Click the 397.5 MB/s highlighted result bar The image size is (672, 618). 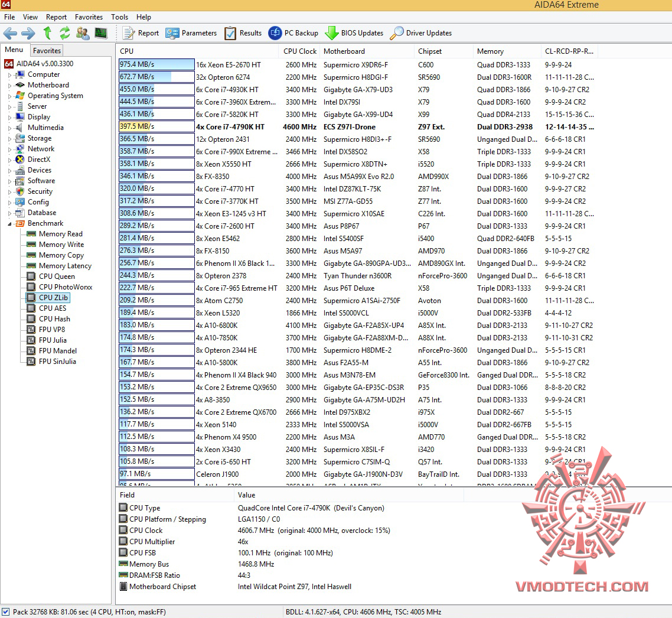156,126
